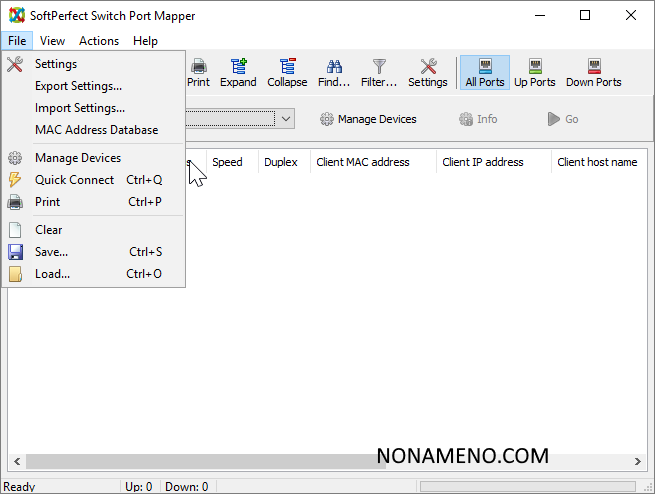Open Find with the binoculars icon
Image resolution: width=655 pixels, height=494 pixels.
coord(334,72)
